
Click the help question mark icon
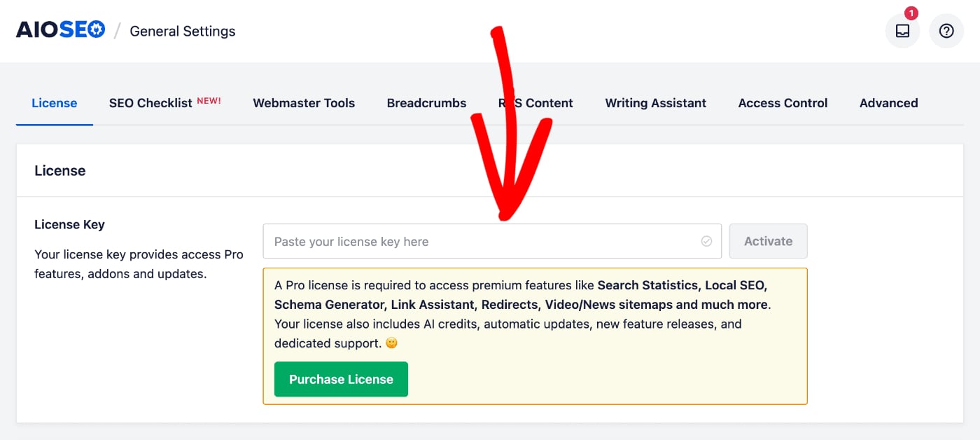[x=946, y=31]
